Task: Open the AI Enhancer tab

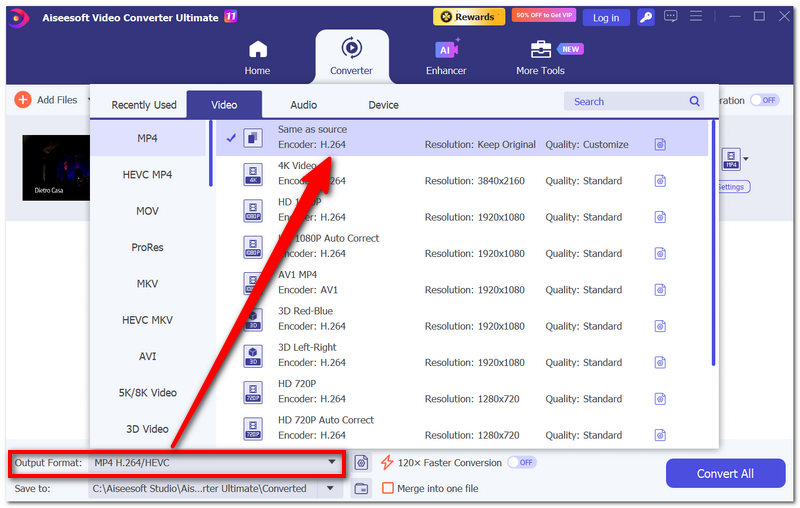Action: click(x=446, y=57)
